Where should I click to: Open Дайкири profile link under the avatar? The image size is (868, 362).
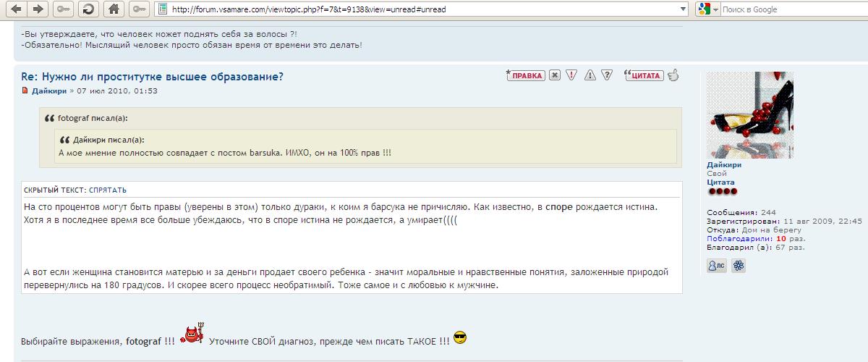tap(724, 165)
